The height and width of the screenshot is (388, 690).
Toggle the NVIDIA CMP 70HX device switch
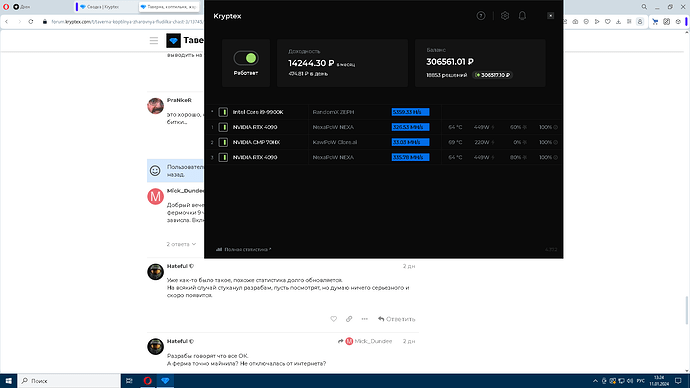tap(223, 142)
